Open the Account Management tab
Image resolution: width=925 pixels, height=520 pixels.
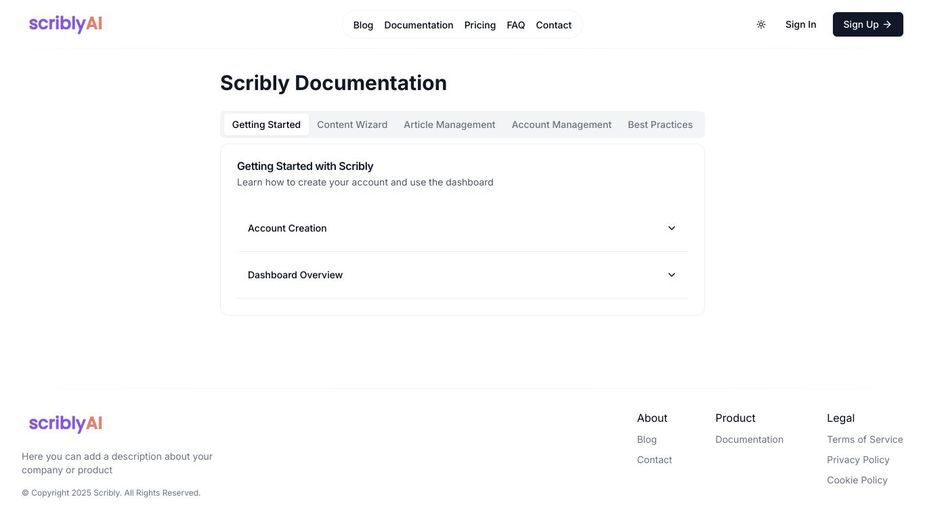point(562,125)
